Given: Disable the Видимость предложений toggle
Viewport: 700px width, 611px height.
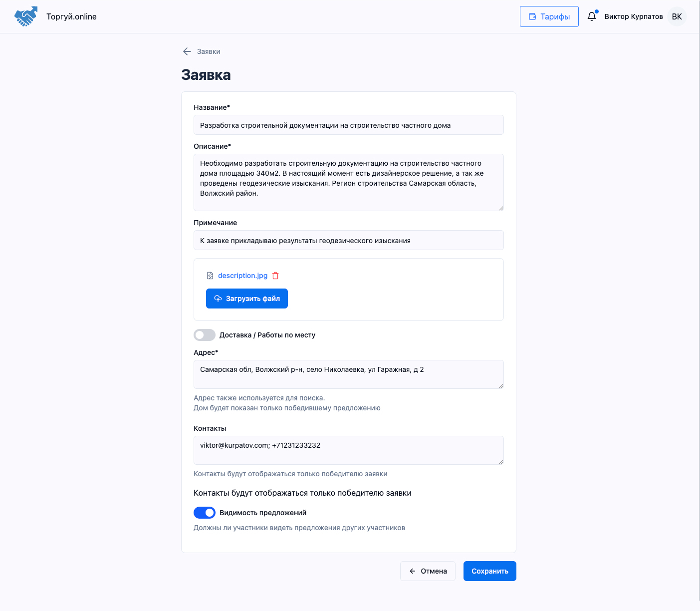Looking at the screenshot, I should [x=205, y=513].
